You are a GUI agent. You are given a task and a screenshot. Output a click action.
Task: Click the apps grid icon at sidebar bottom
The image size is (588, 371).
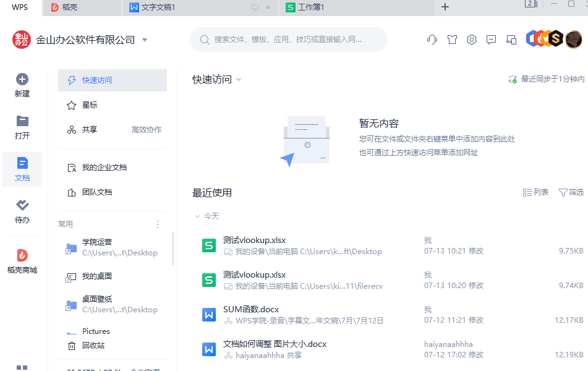[22, 368]
